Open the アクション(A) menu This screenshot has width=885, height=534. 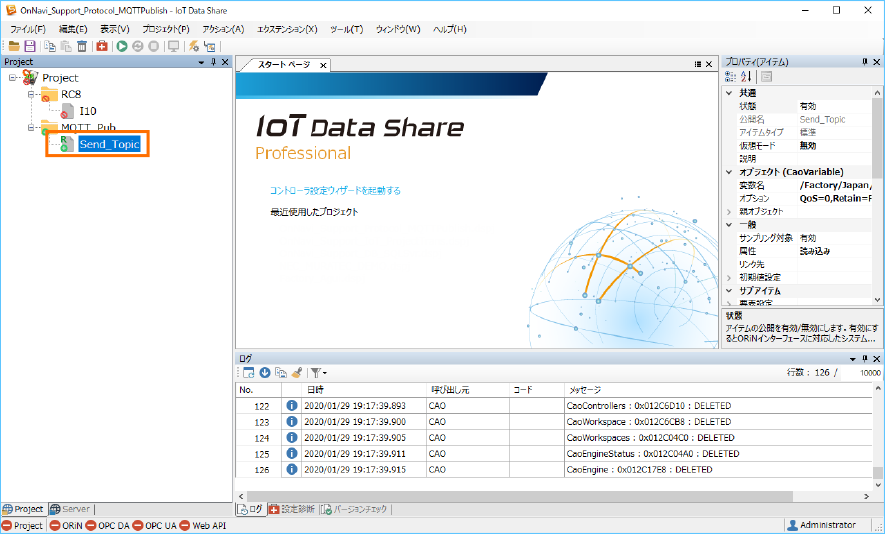click(223, 29)
